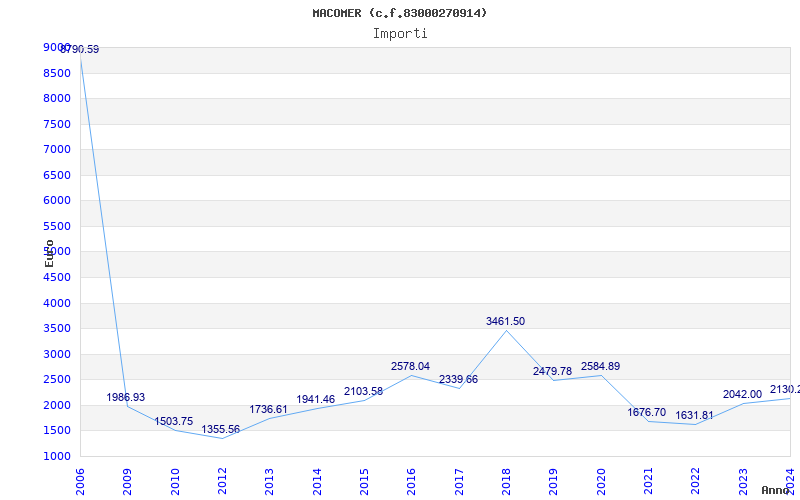This screenshot has width=800, height=500.
Task: Click the 6500 y-axis tick label
Action: tap(57, 175)
